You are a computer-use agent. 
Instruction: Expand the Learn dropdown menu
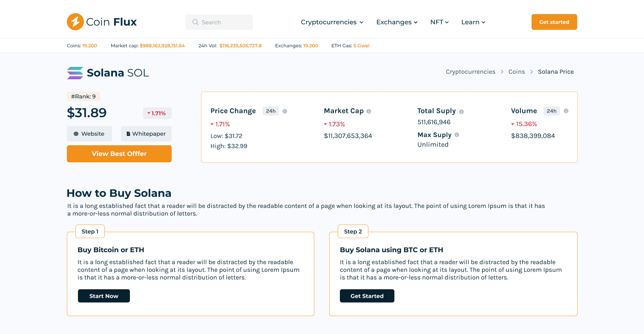point(473,22)
